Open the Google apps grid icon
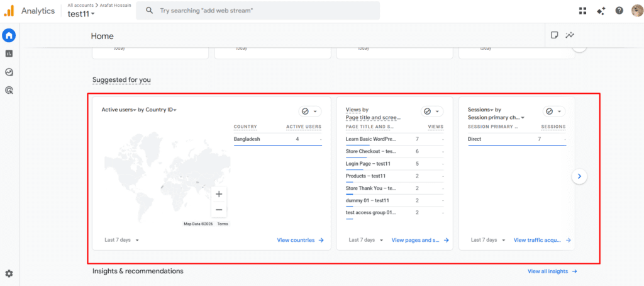The width and height of the screenshot is (644, 286). tap(582, 11)
